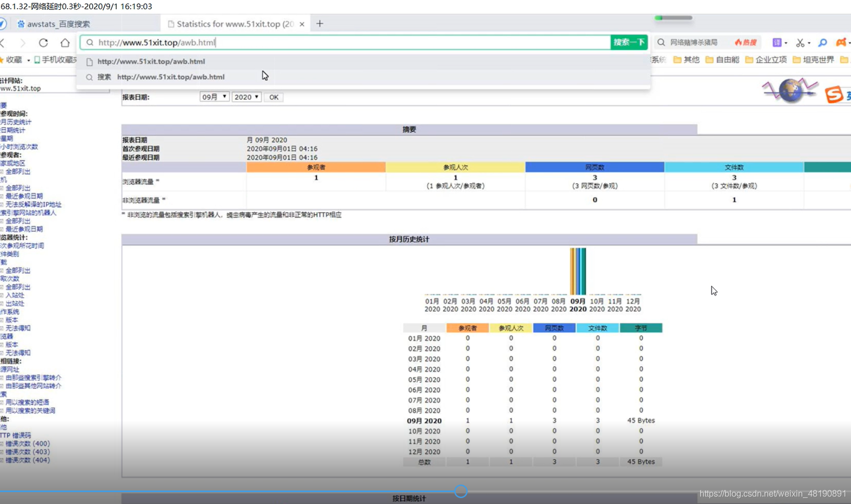Click the 作系统 sidebar link
The height and width of the screenshot is (504, 851).
coord(10,312)
